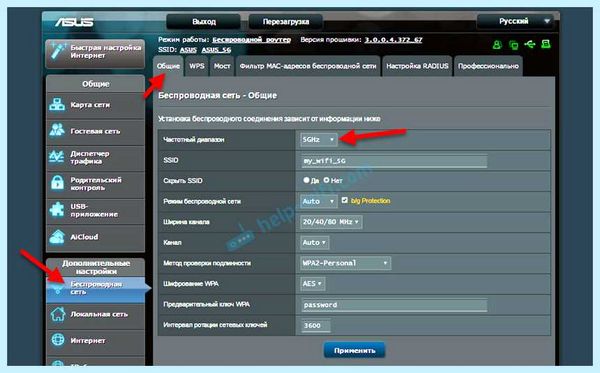This screenshot has height=373, width=600.
Task: Open the Карта сети network map icon
Action: (x=57, y=105)
